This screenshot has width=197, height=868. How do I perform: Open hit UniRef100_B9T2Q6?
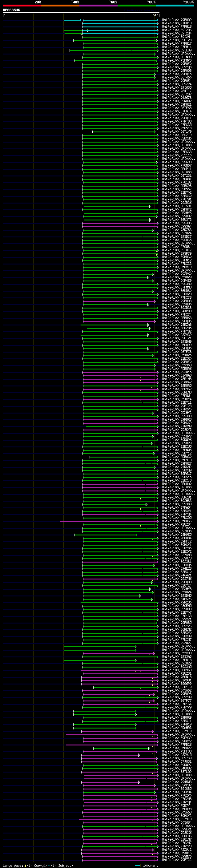177,30
